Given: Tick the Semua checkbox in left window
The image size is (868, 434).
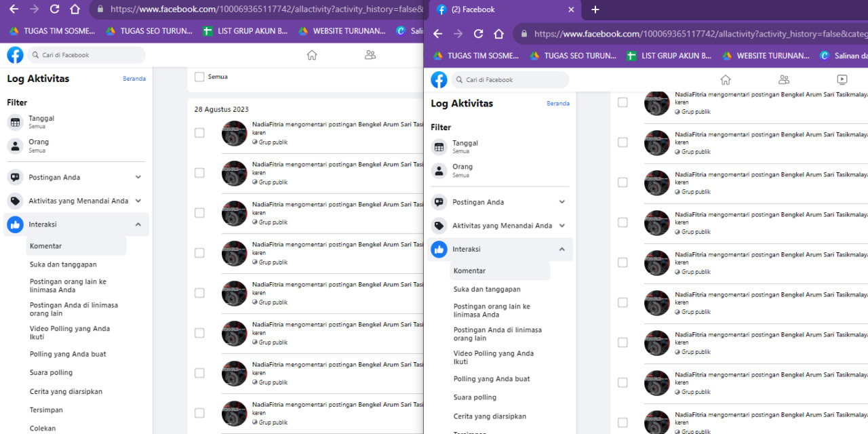Looking at the screenshot, I should [199, 77].
